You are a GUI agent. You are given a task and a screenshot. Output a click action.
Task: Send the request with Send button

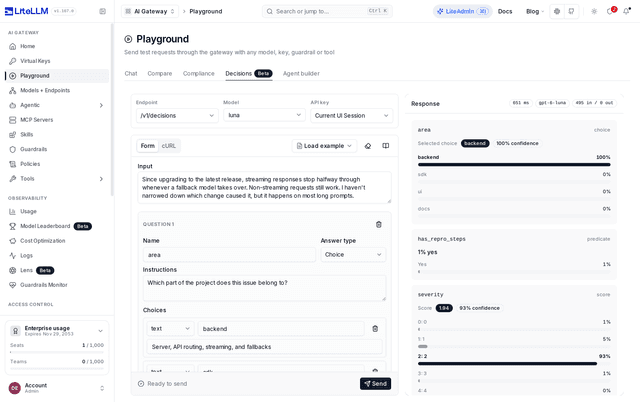click(376, 384)
